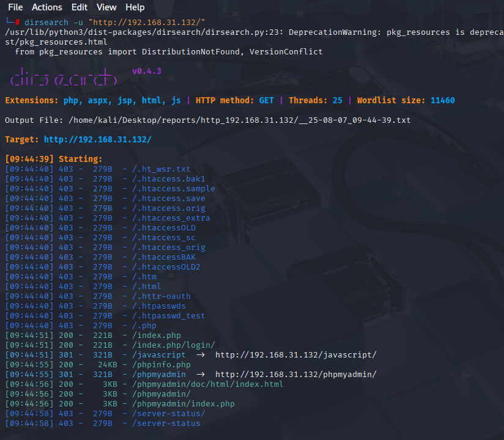Image resolution: width=504 pixels, height=440 pixels.
Task: Click the Target URL http://192.168.31.132/
Action: [x=98, y=140]
